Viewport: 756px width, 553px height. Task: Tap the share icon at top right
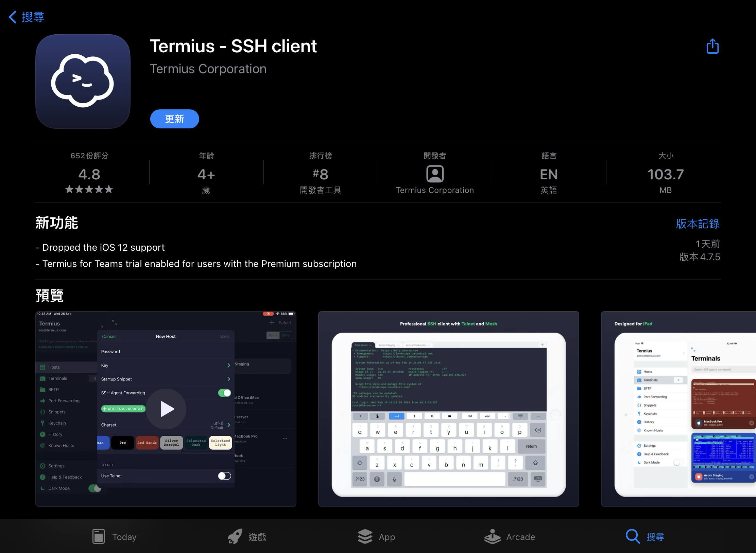pyautogui.click(x=712, y=46)
